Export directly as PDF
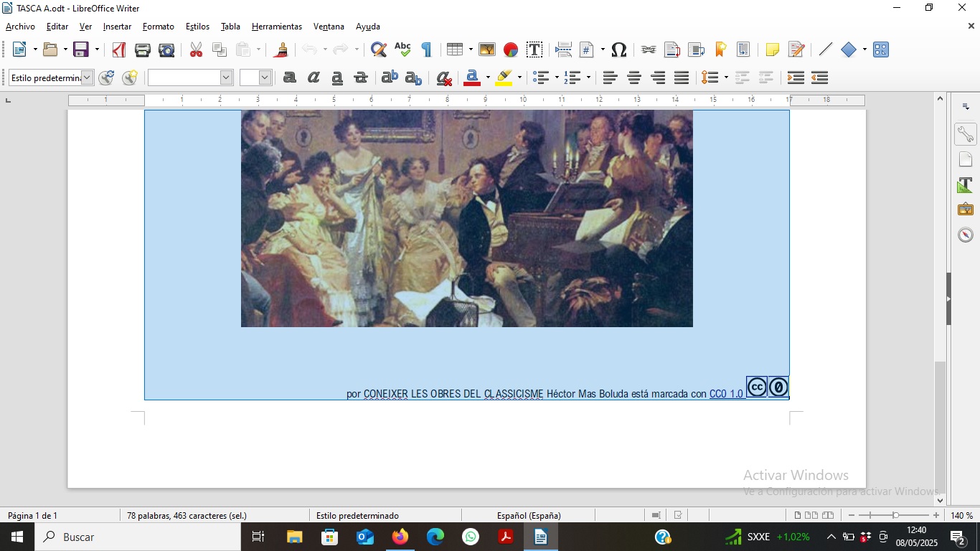980x551 pixels. (119, 50)
